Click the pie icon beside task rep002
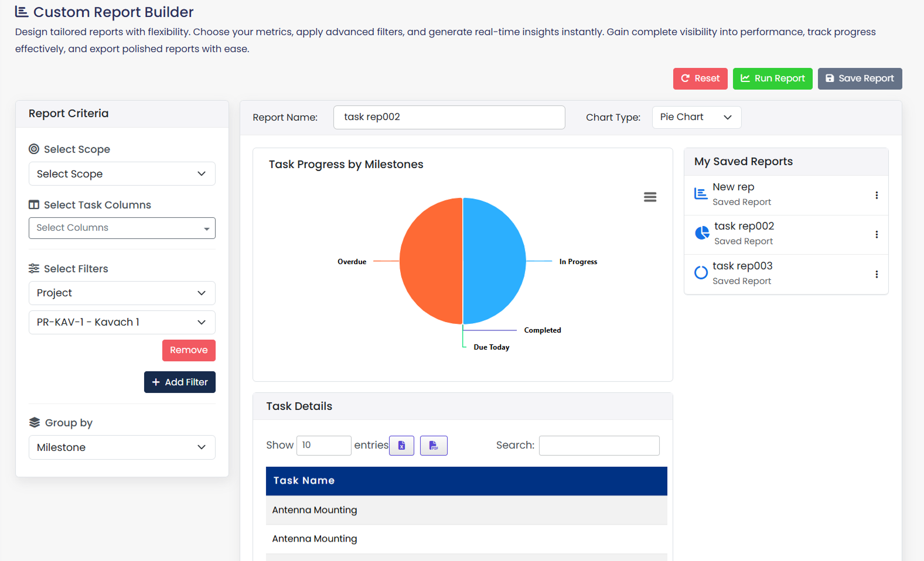 click(702, 233)
